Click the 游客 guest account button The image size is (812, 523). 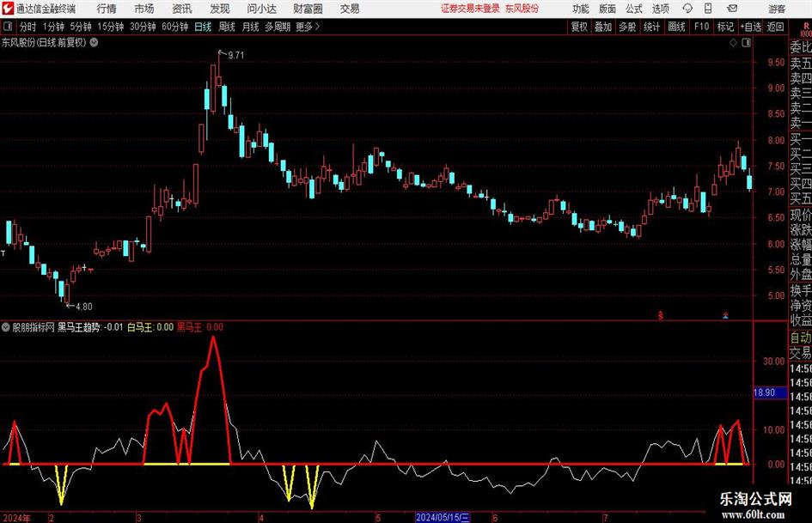click(777, 9)
